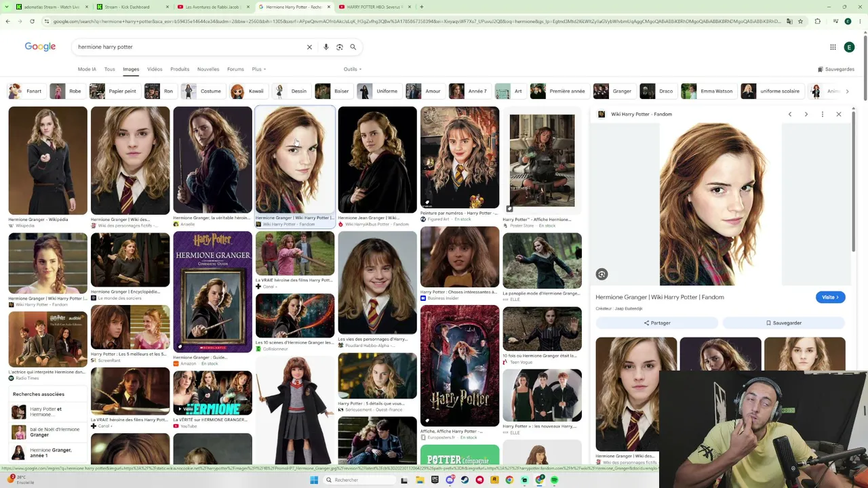This screenshot has width=868, height=488.
Task: Start voice search with the microphone icon
Action: [326, 47]
